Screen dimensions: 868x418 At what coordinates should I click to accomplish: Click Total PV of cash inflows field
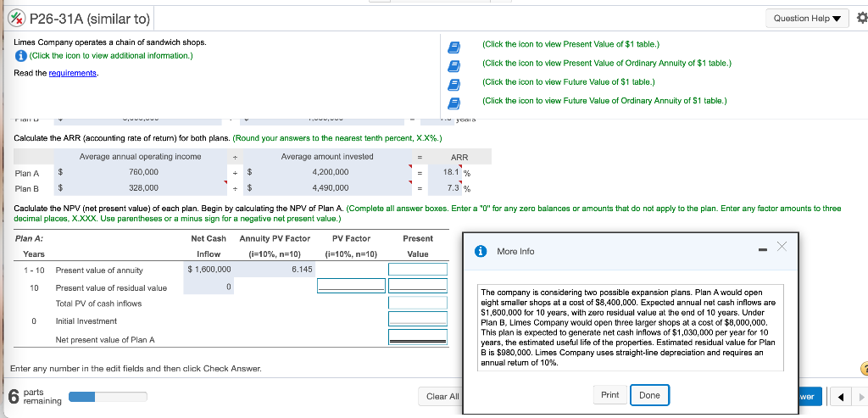(x=418, y=303)
